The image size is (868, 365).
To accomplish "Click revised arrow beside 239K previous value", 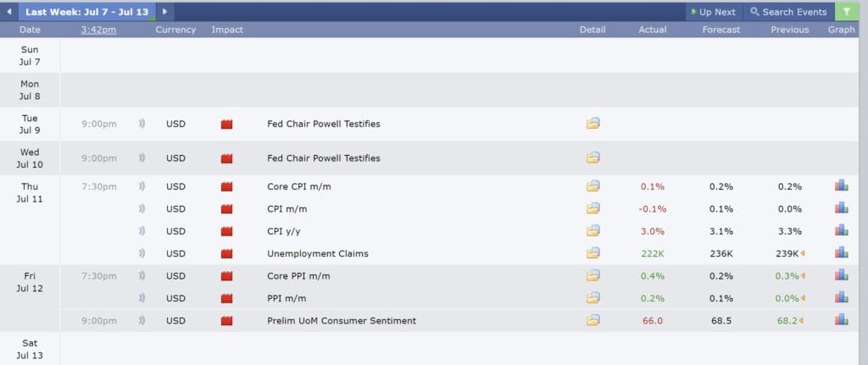I will tap(803, 254).
